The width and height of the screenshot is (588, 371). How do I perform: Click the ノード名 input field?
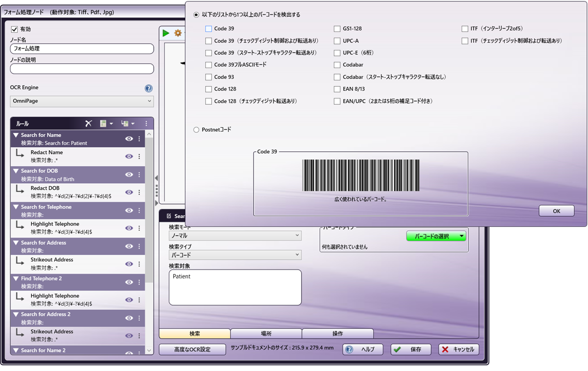82,49
